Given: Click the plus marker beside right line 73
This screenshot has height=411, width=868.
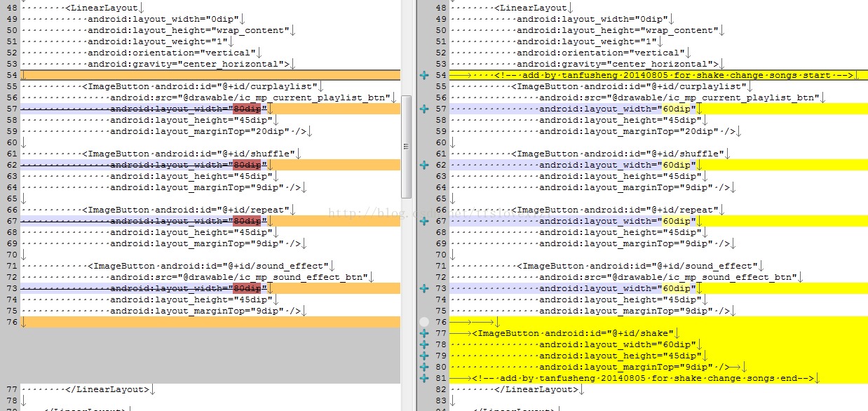Looking at the screenshot, I should point(423,288).
